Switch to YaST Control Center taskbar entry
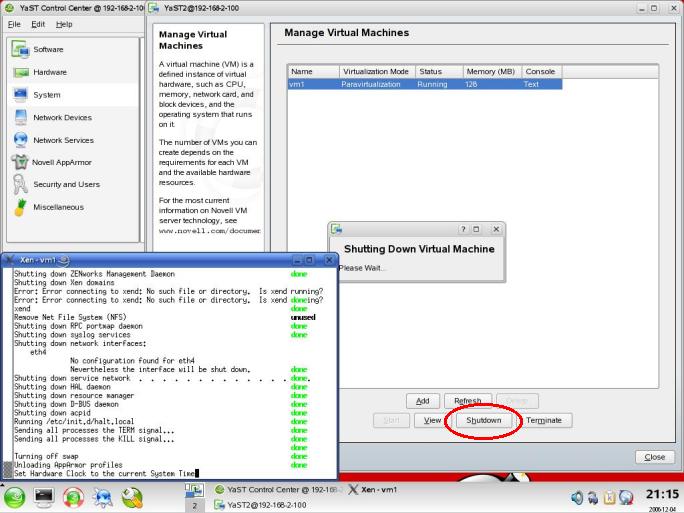The image size is (684, 513). point(278,490)
